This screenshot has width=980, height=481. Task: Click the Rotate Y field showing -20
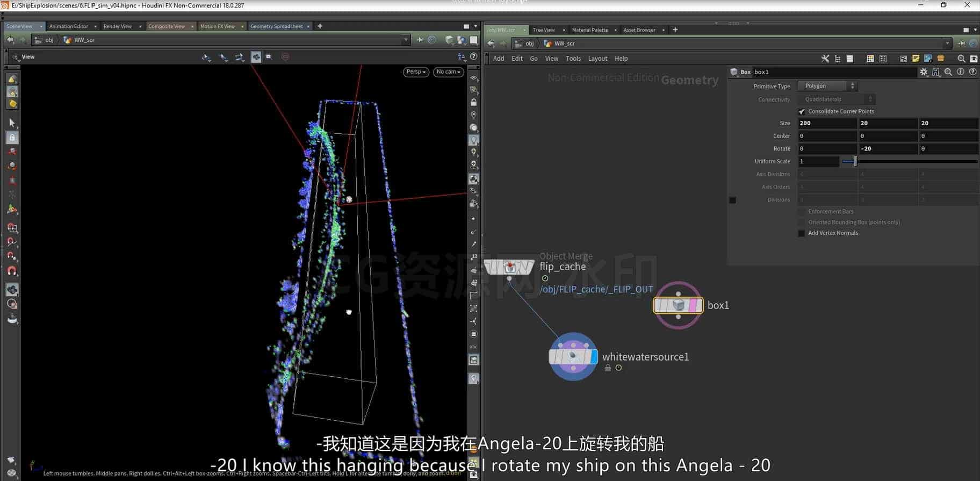pyautogui.click(x=888, y=149)
